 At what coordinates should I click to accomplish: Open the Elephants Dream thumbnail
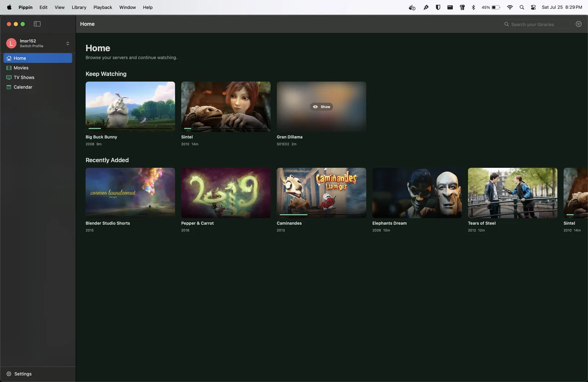point(417,193)
